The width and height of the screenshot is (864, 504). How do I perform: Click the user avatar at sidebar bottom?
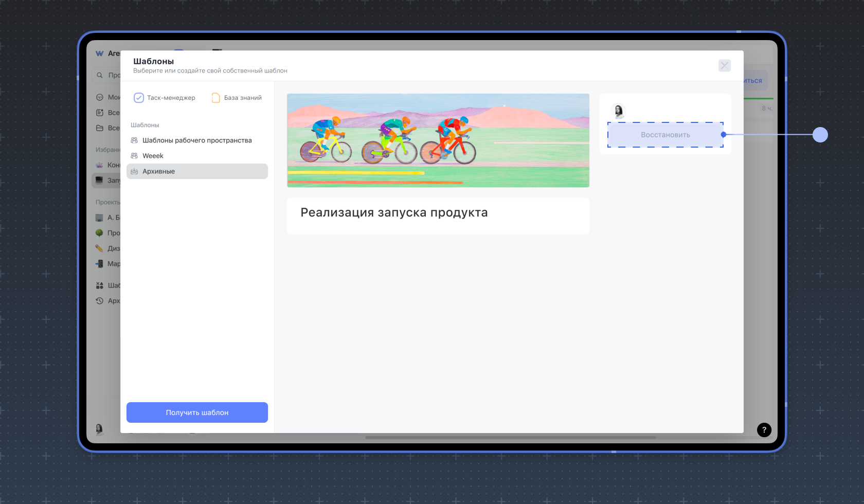[x=99, y=429]
